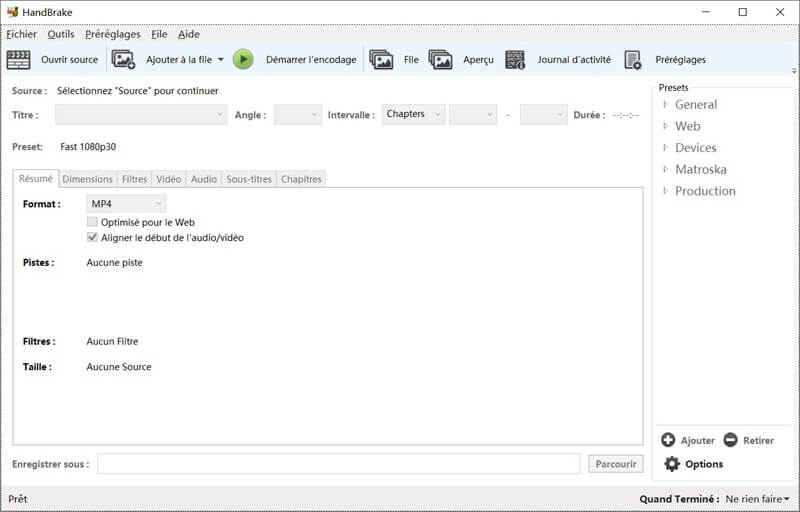
Task: Expand the General presets group
Action: [x=665, y=105]
